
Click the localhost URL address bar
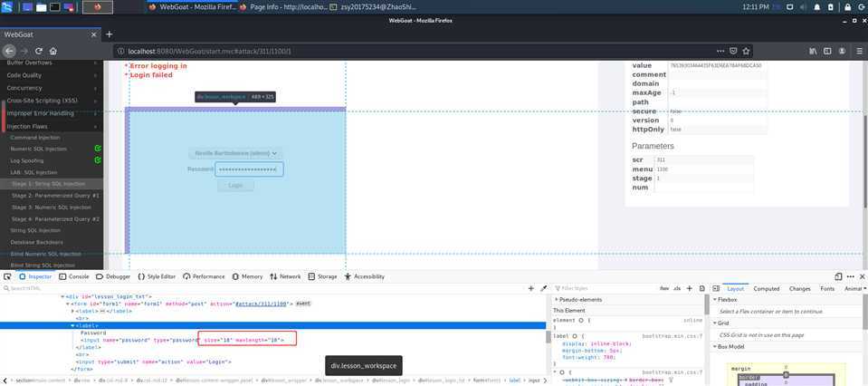(x=415, y=51)
